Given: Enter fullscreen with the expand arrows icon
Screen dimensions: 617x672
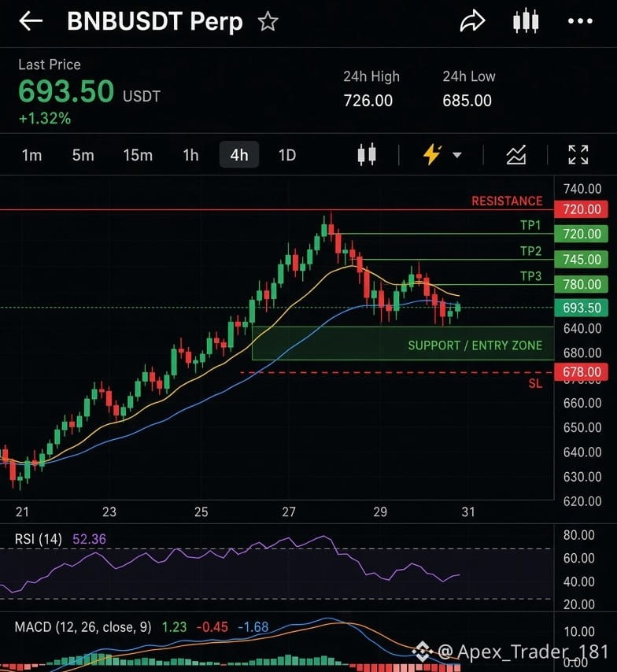Looking at the screenshot, I should pos(578,155).
